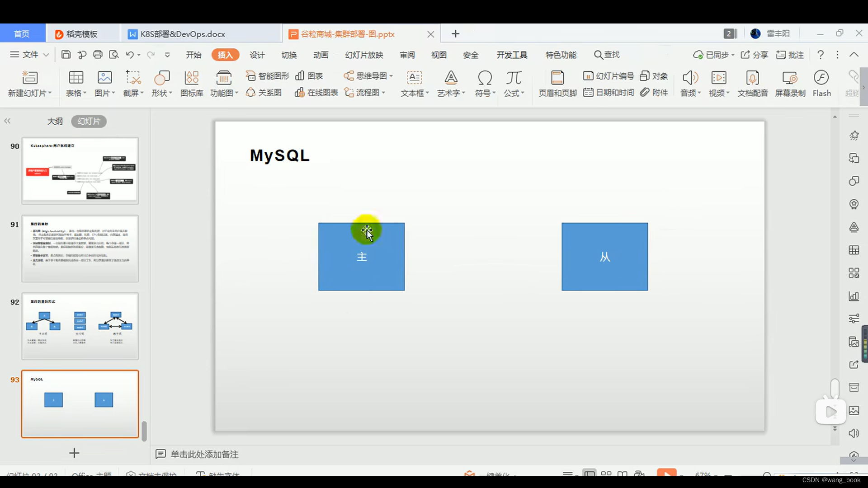This screenshot has width=868, height=488.
Task: Insert a Chart (图表)
Action: pos(309,76)
